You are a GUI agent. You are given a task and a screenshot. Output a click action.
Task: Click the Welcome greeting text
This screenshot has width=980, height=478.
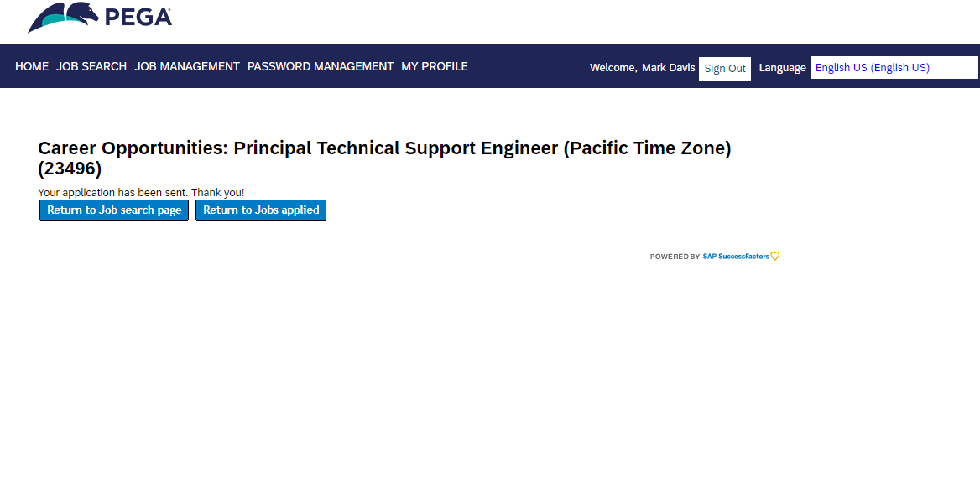point(612,68)
